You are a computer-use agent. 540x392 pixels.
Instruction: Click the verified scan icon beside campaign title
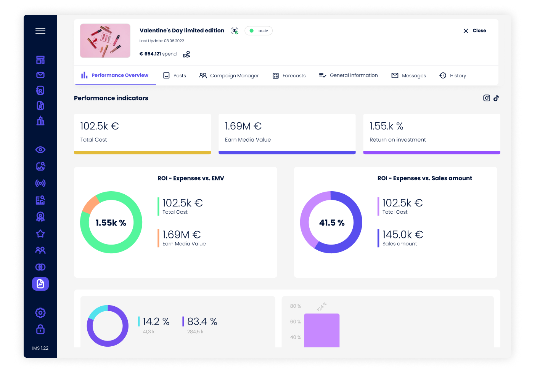coord(235,30)
